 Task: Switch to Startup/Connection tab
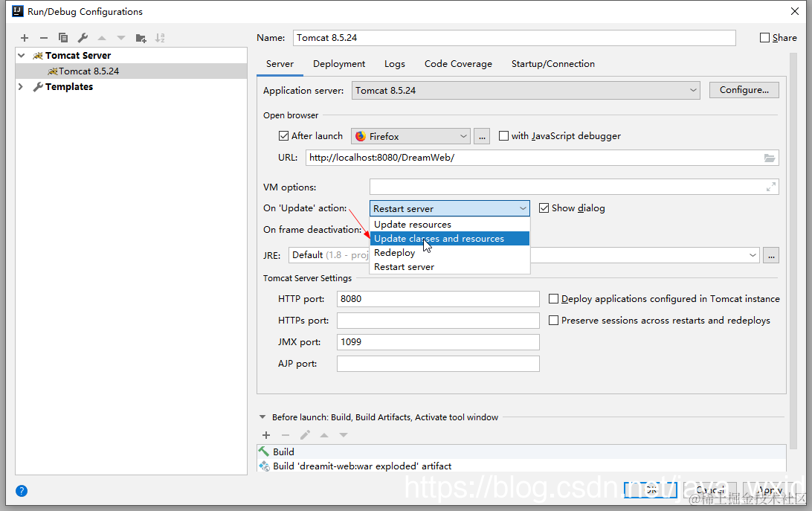pyautogui.click(x=553, y=64)
